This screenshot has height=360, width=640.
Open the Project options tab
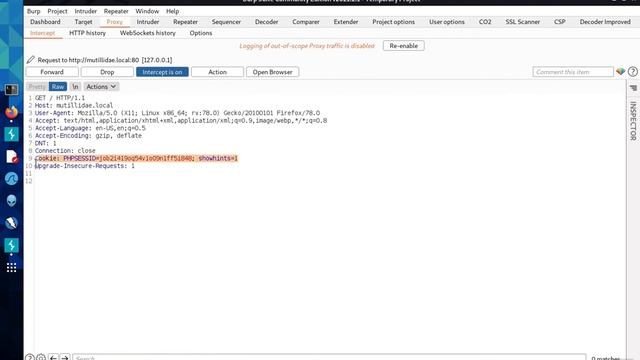pyautogui.click(x=393, y=22)
